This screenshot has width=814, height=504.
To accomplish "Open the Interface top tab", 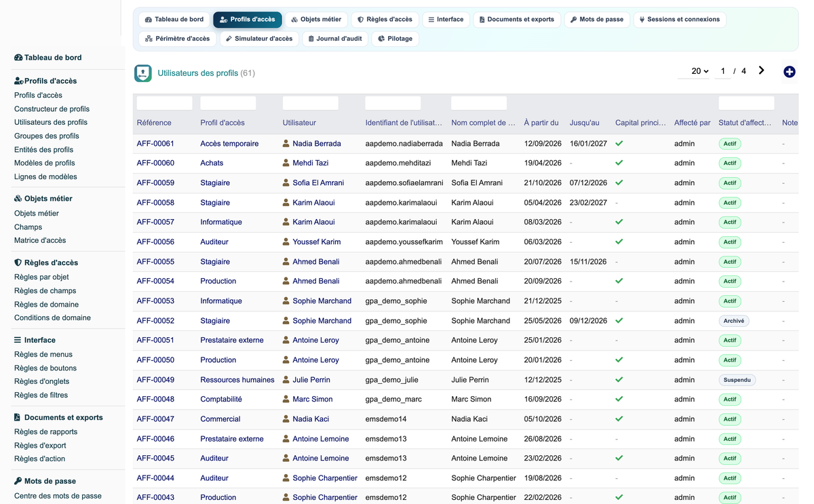I will 446,20.
